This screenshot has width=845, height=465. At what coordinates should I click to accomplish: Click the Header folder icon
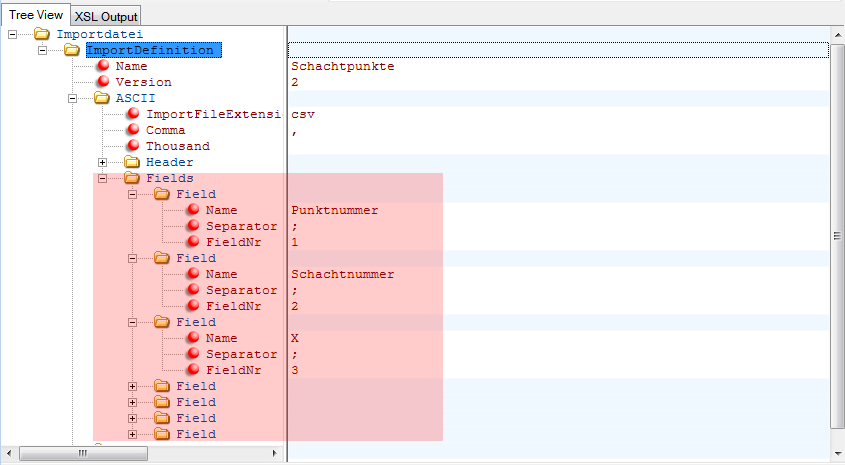point(132,162)
